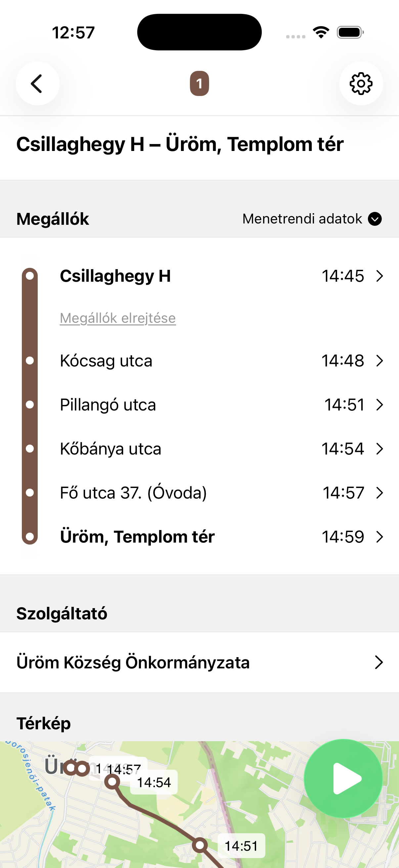Open settings via the gear icon
Viewport: 399px width, 868px height.
pos(361,83)
